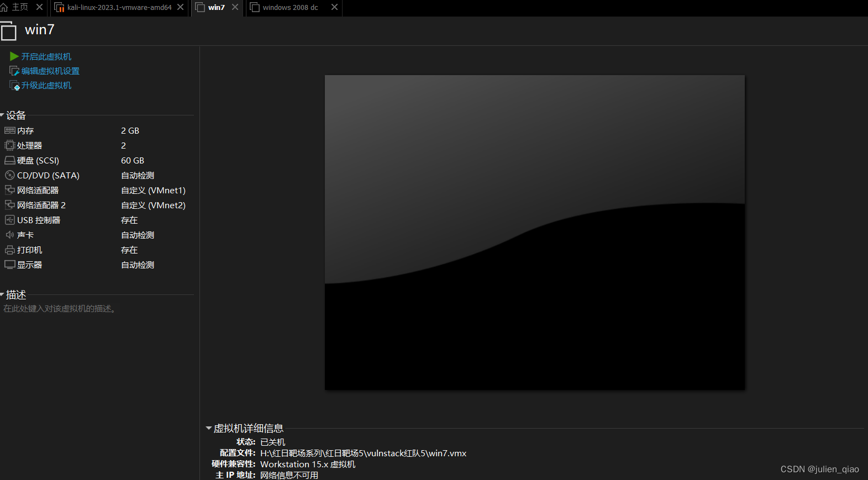Click the CD/DVD (SATA) disc icon

click(x=10, y=175)
